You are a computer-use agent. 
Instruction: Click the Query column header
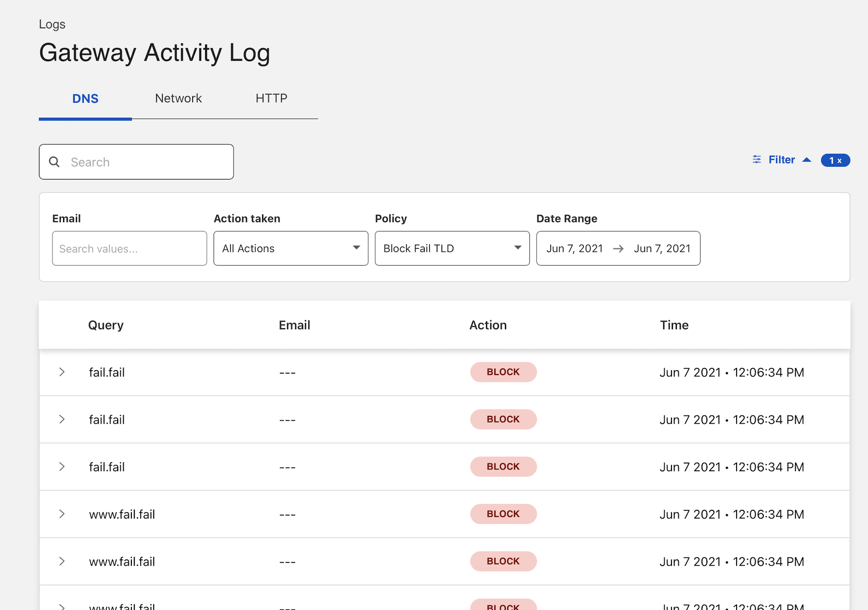tap(106, 324)
